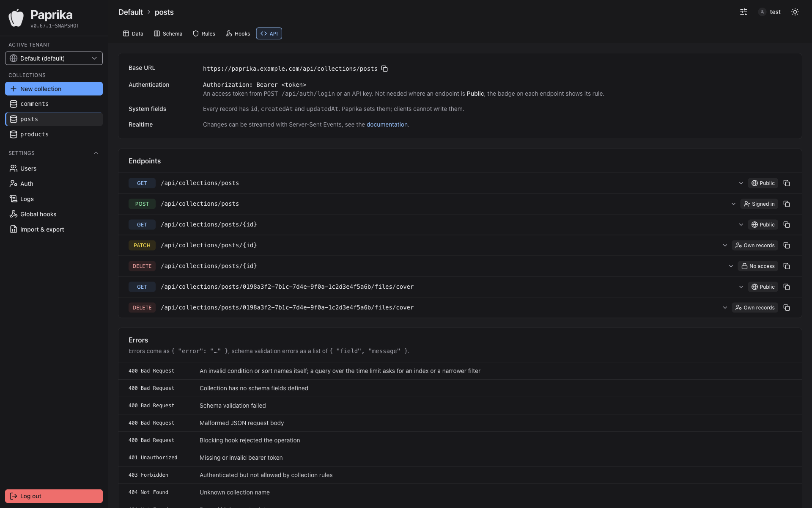This screenshot has width=812, height=508.
Task: Open the test user menu
Action: tap(769, 12)
